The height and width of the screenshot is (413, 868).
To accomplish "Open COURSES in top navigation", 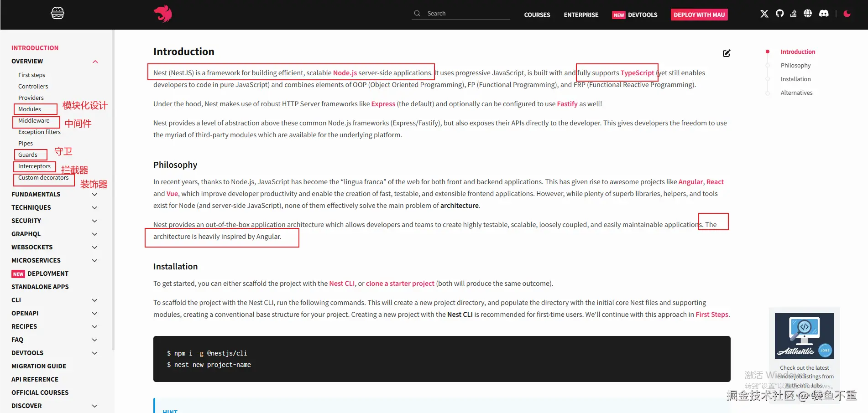I will point(537,15).
